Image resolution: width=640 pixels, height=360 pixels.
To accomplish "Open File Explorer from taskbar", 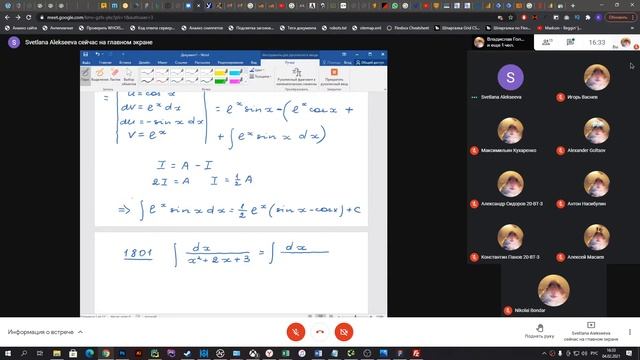I will (57, 353).
